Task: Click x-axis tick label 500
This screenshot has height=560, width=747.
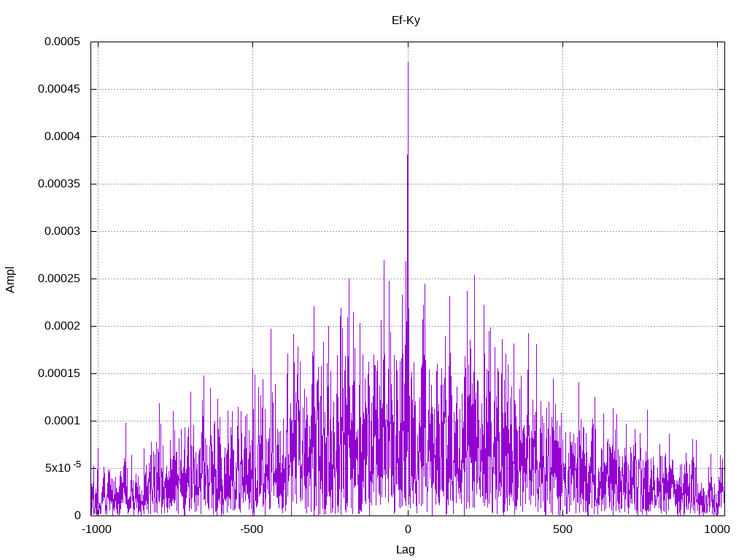Action: pos(562,529)
